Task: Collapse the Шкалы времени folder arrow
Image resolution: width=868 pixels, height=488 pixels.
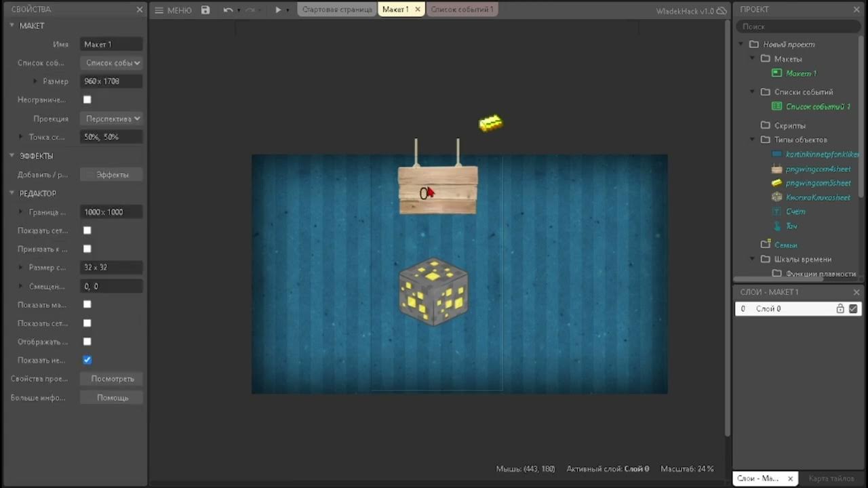Action: pyautogui.click(x=752, y=259)
